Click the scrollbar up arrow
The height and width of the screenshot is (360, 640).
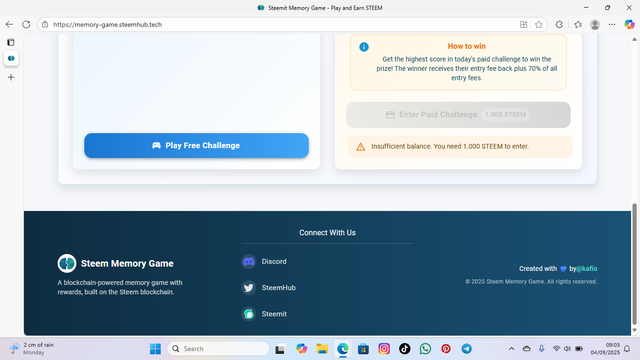634,40
